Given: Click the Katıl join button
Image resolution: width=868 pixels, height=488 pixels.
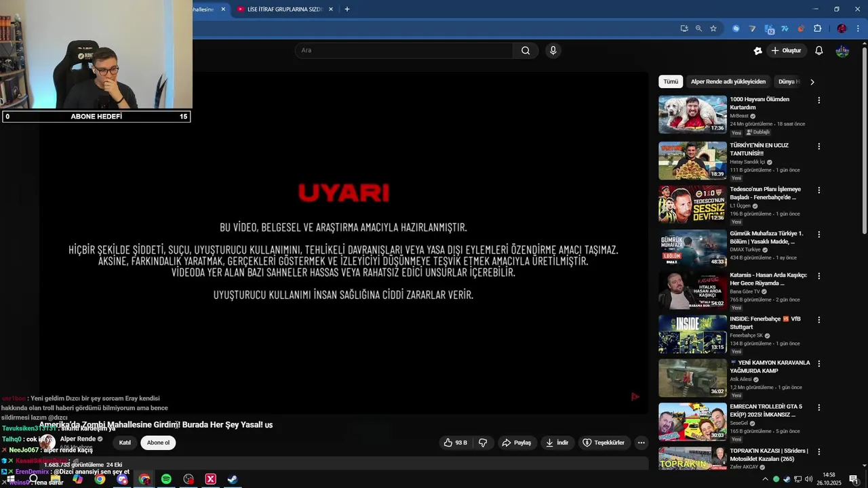Looking at the screenshot, I should pos(125,443).
